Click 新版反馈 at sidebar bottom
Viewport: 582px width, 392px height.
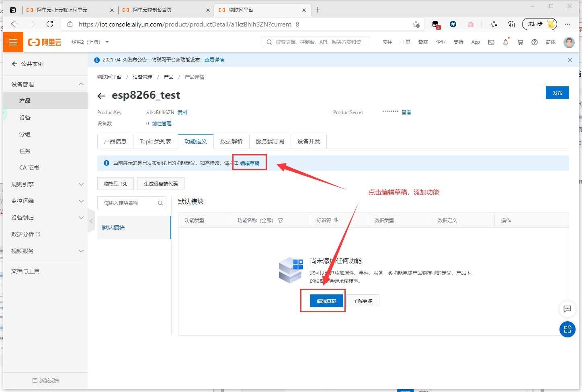45,380
